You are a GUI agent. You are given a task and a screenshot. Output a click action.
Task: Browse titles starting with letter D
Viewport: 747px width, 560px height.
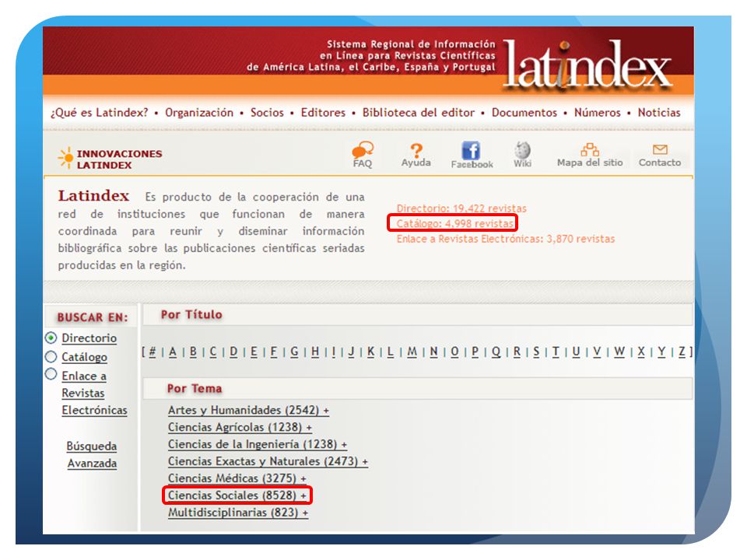(x=233, y=352)
